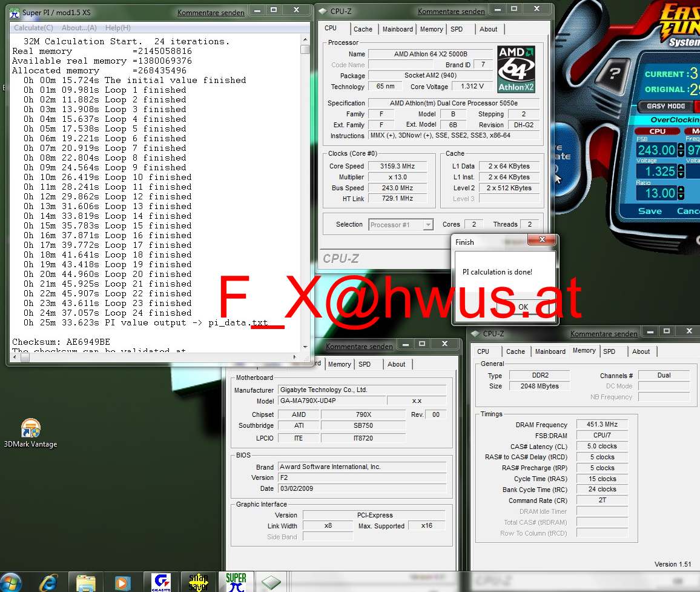Click the Core Speed value 3159.3 MHz
700x592 pixels.
tap(397, 166)
